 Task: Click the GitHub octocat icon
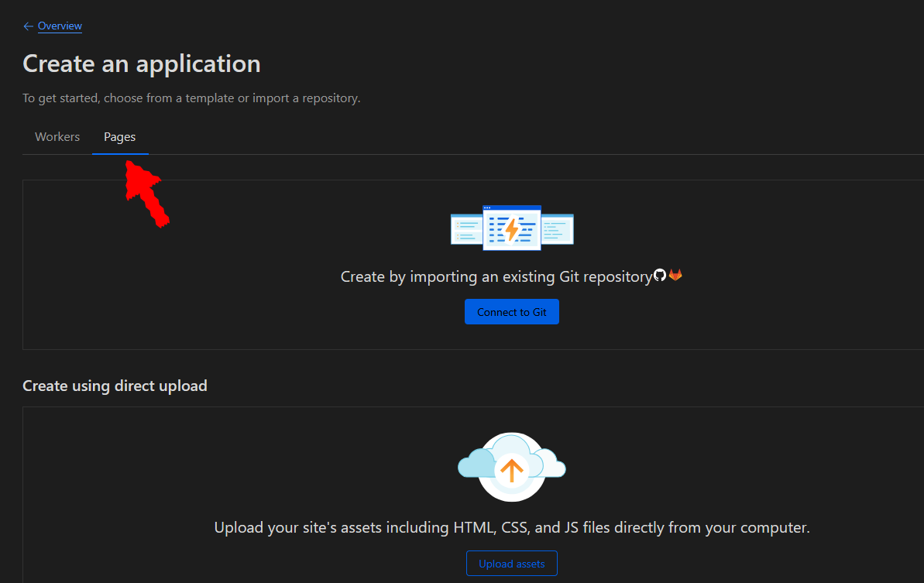click(x=660, y=275)
